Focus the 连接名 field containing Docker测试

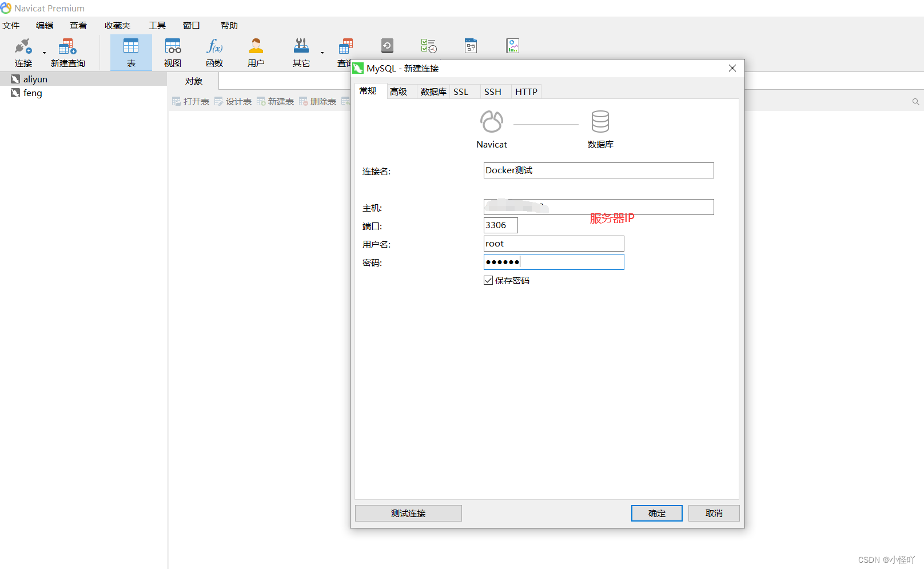[599, 170]
